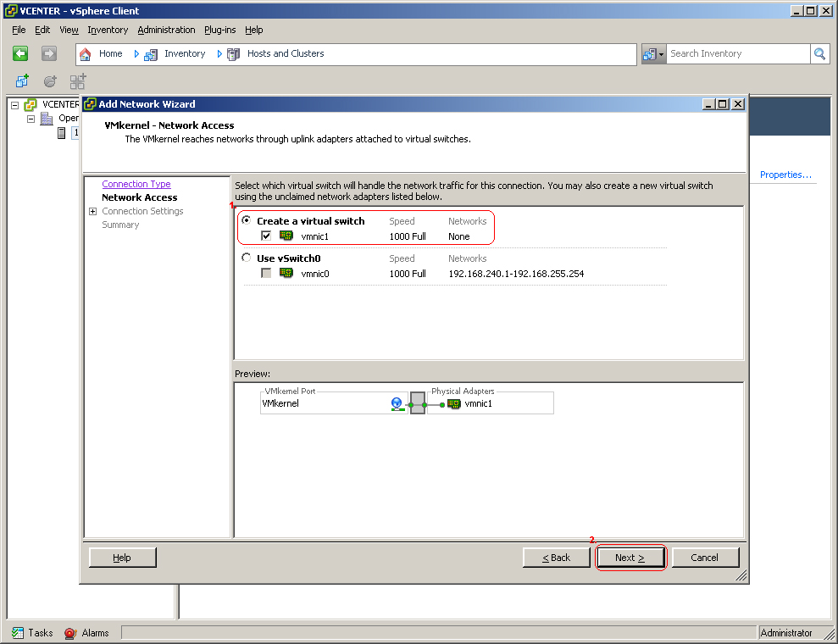Click the VMkernel port globe icon
Image resolution: width=838 pixels, height=644 pixels.
click(x=397, y=404)
